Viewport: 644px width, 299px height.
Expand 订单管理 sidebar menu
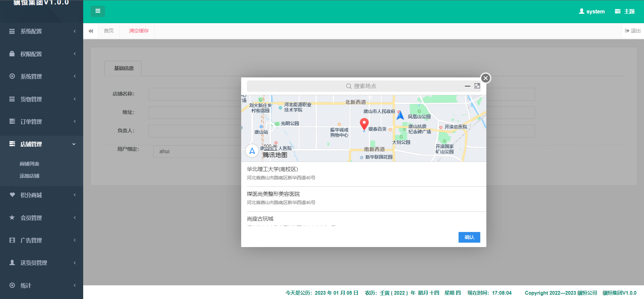[42, 121]
